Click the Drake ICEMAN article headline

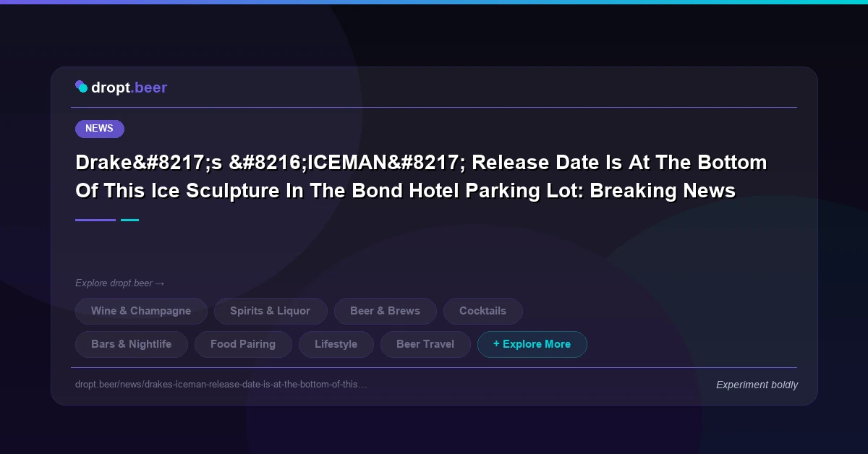(420, 176)
